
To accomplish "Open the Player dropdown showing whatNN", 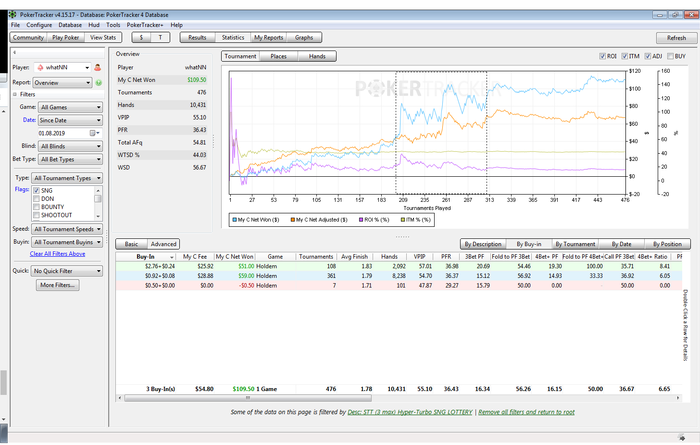I will click(62, 67).
